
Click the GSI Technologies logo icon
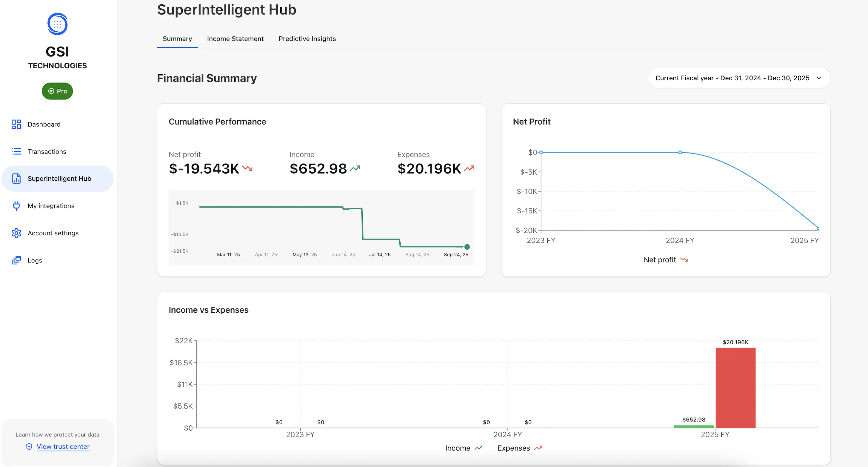57,24
